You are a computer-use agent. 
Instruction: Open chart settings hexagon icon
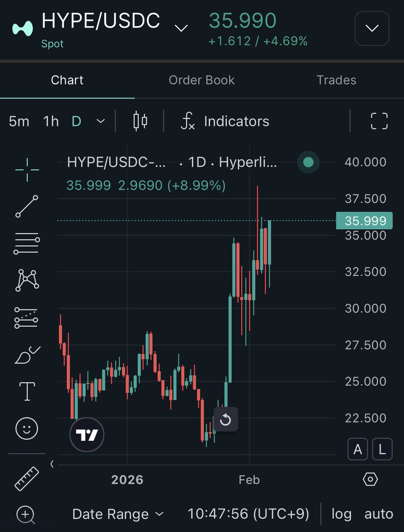point(370,479)
